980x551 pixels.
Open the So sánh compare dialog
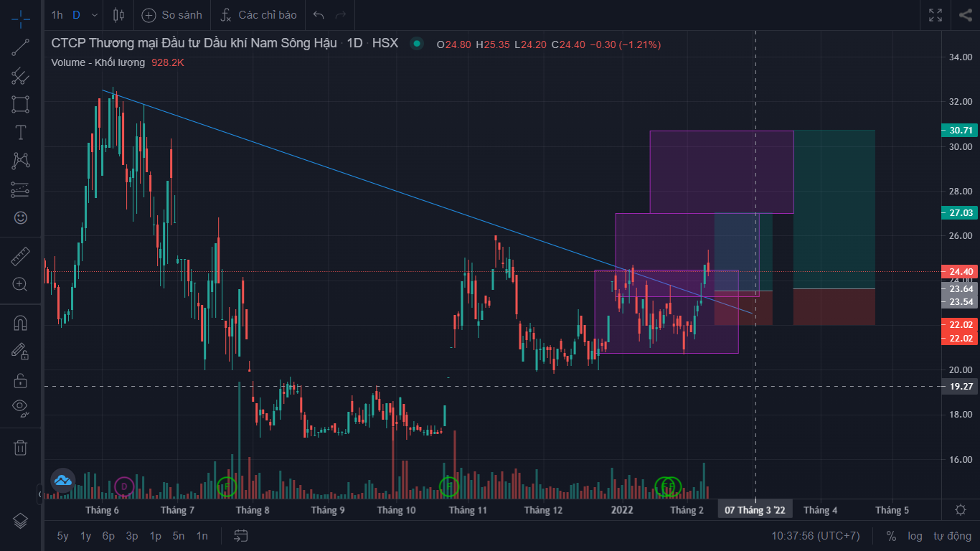point(172,15)
